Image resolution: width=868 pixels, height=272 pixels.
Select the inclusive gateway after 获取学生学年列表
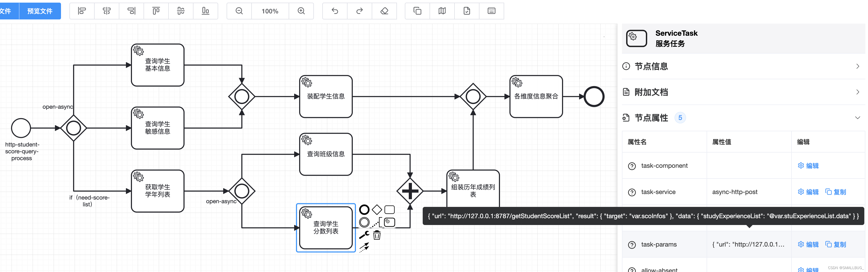pyautogui.click(x=242, y=191)
